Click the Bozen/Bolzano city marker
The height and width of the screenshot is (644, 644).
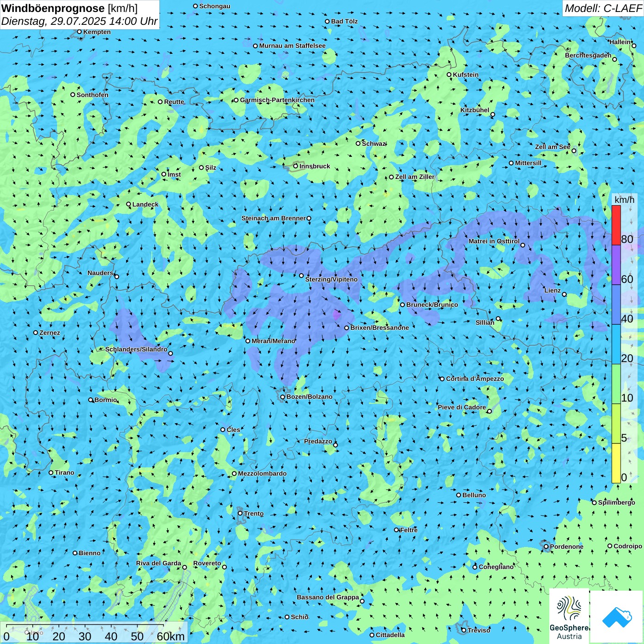pyautogui.click(x=283, y=397)
